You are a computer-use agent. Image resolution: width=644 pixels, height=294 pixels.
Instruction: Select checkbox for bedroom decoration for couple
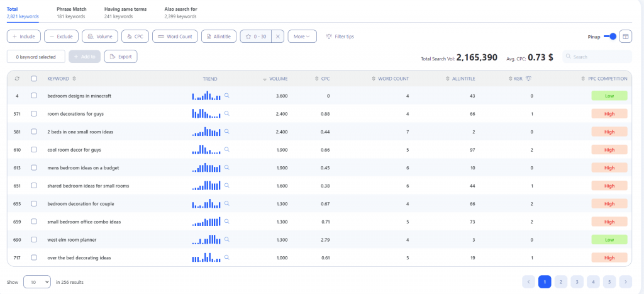coord(34,203)
